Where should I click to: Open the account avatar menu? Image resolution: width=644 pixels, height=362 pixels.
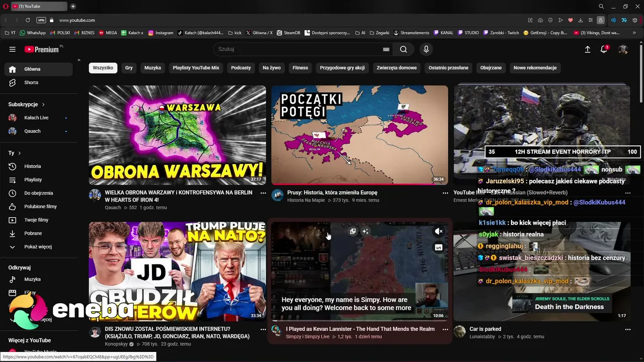click(x=623, y=49)
